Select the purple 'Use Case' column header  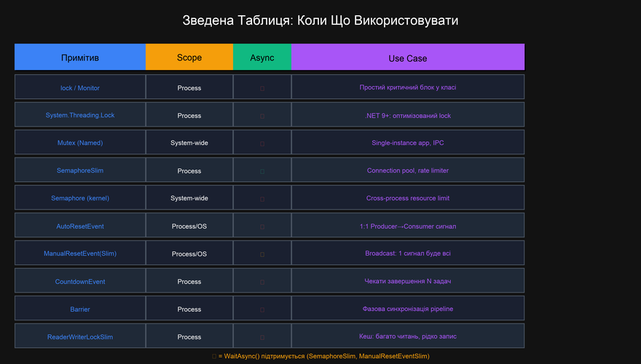tap(408, 58)
